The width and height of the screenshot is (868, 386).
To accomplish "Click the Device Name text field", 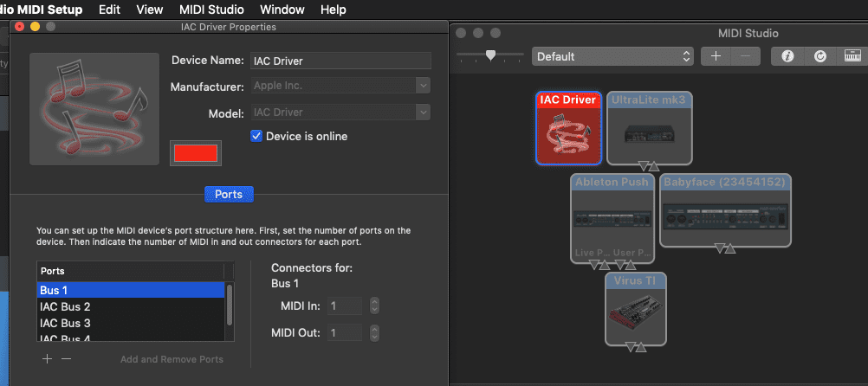I will [341, 61].
